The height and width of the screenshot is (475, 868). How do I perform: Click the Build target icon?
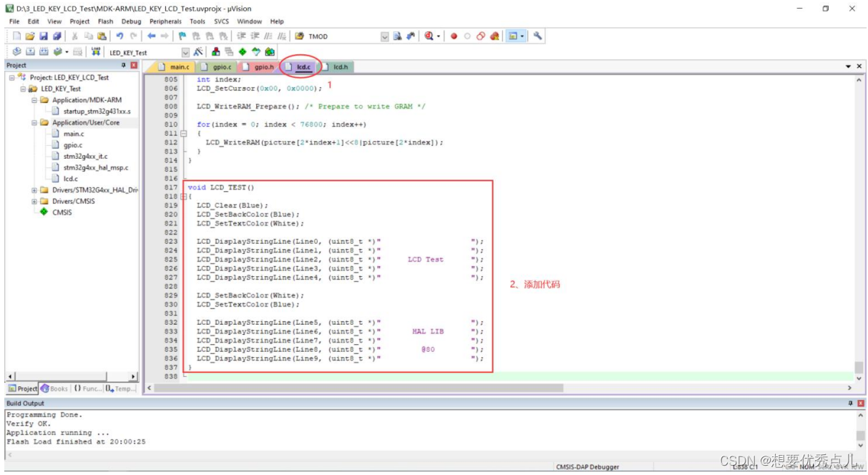coord(30,52)
